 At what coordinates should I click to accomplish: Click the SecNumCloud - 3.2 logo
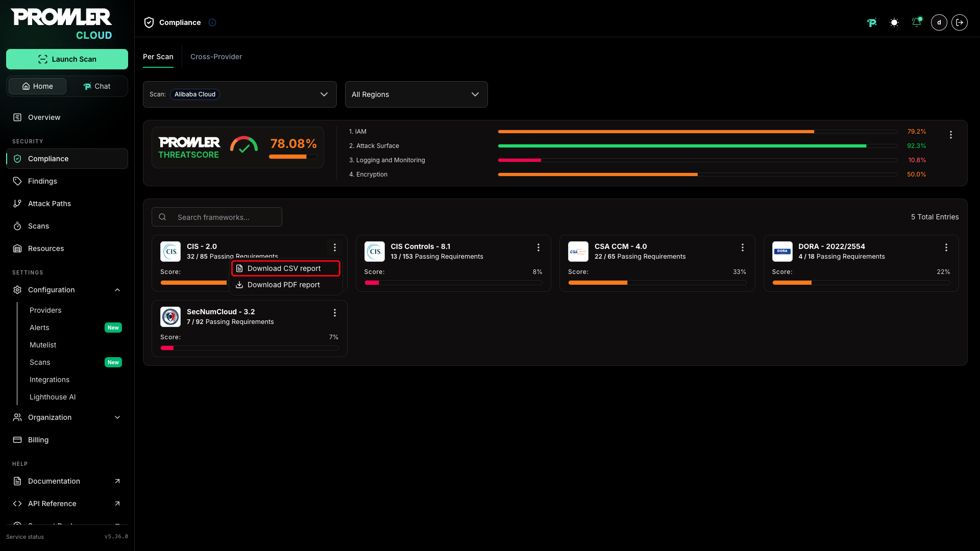click(x=170, y=317)
